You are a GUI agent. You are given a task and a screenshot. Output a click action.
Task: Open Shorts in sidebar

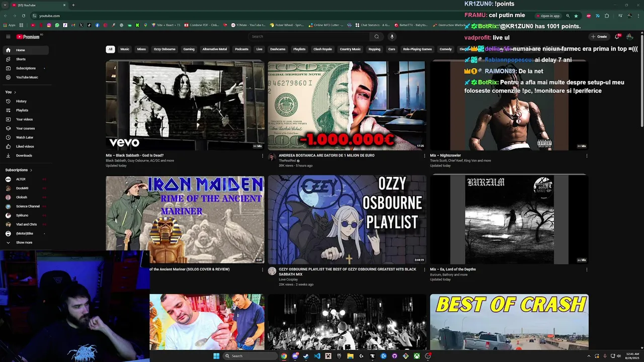tap(25, 59)
